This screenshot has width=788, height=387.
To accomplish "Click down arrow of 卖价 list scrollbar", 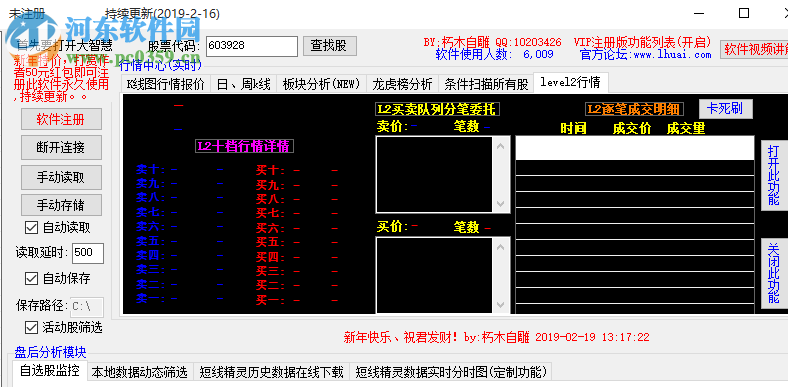I will coord(500,204).
